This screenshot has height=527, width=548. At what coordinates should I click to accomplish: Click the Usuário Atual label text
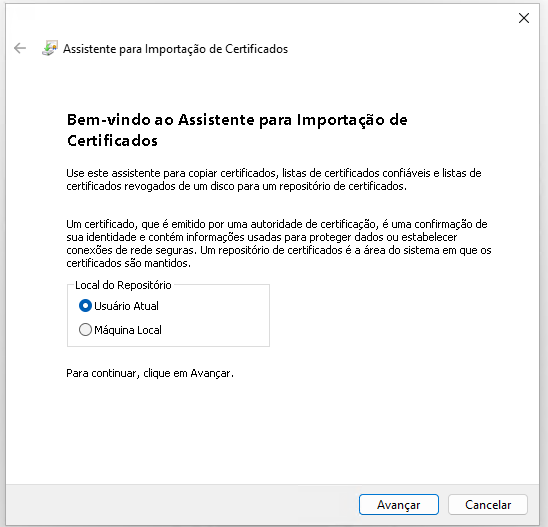[126, 306]
